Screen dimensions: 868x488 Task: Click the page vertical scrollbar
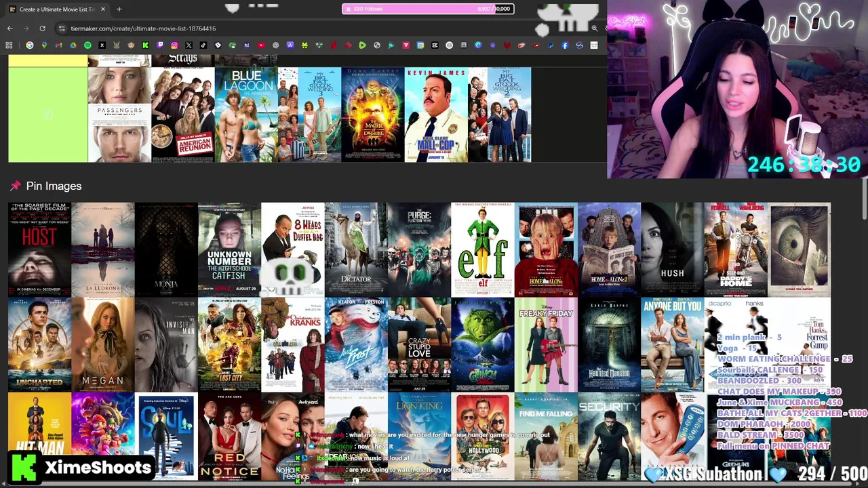pos(865,200)
